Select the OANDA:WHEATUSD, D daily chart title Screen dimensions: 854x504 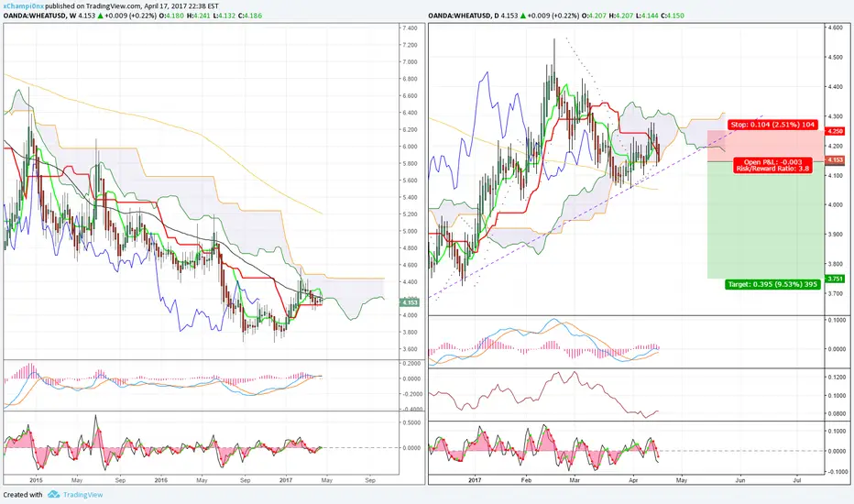click(464, 16)
